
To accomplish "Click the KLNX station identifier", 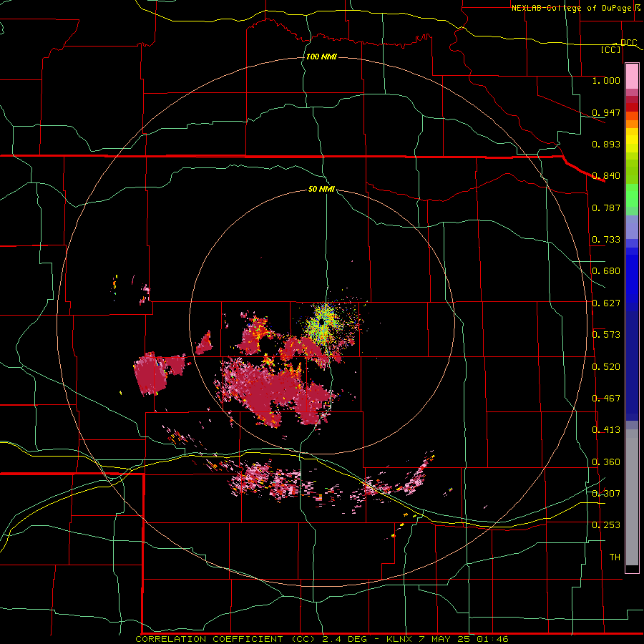I will tap(401, 639).
